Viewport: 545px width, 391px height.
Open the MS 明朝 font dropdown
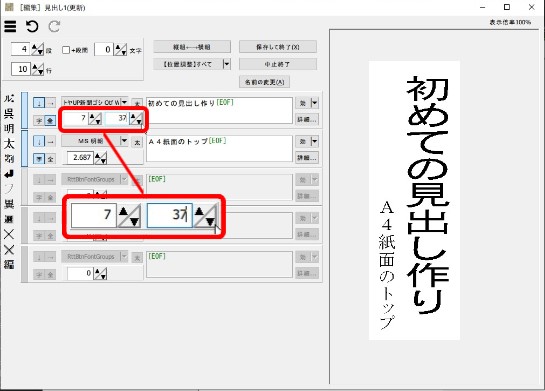tap(124, 141)
